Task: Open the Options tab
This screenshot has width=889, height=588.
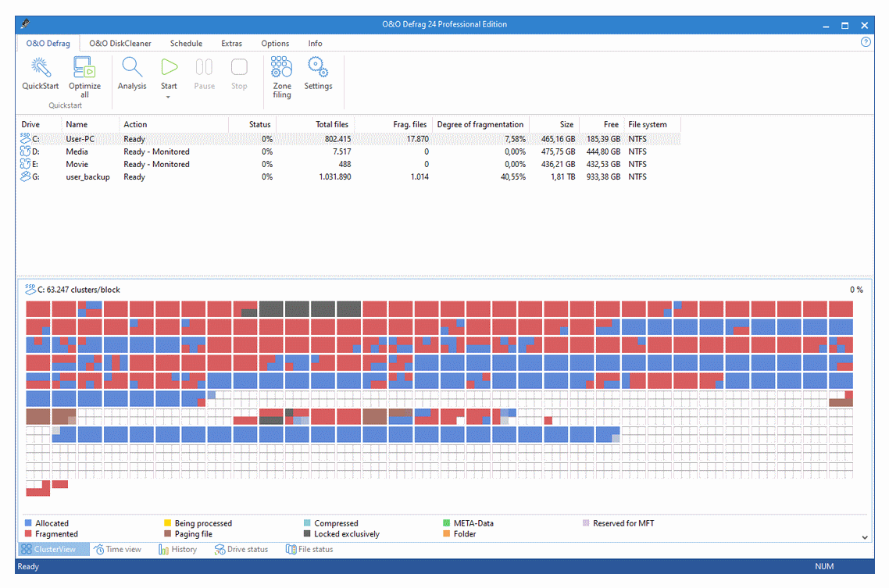Action: tap(275, 43)
